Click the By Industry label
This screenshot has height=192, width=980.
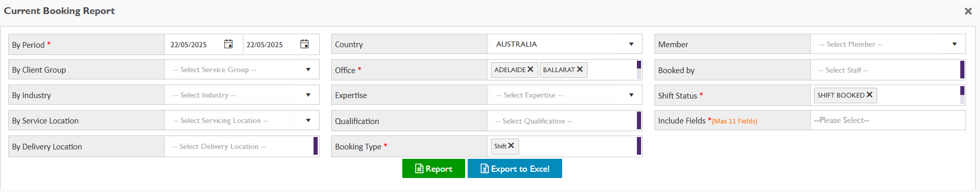32,95
